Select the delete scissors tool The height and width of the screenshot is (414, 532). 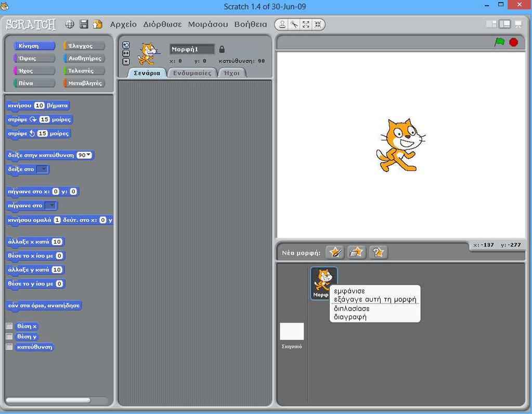click(x=294, y=24)
